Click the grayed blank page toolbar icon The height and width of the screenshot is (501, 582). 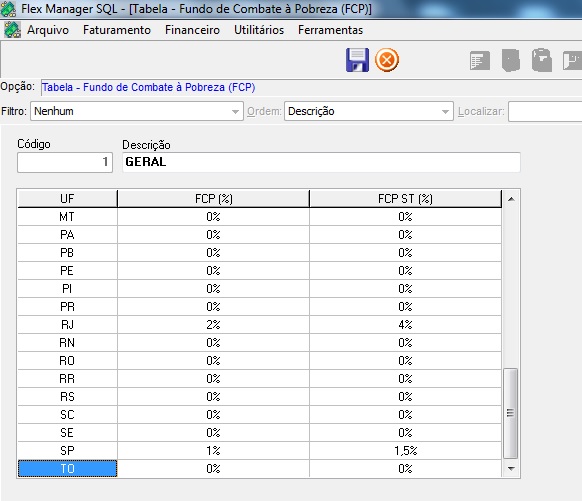click(x=511, y=60)
